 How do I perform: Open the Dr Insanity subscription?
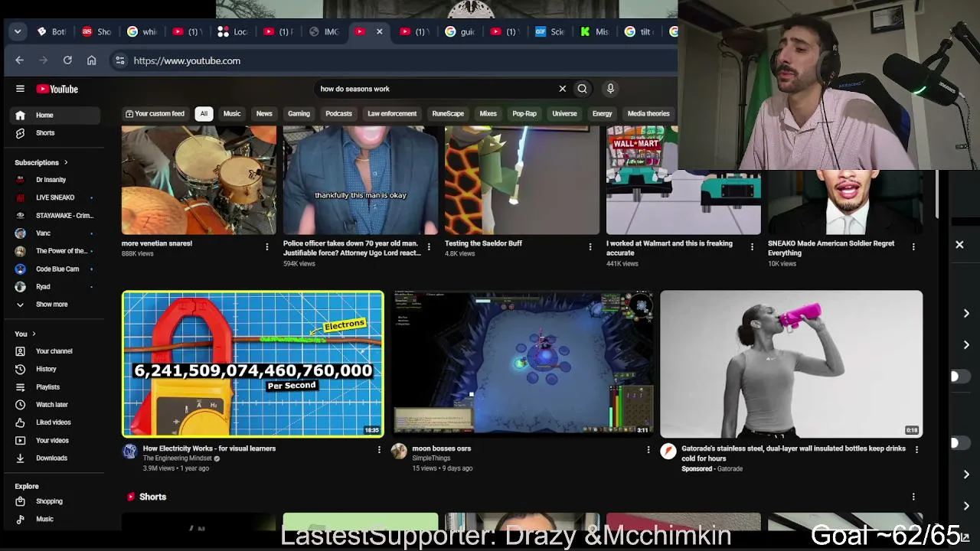56,180
